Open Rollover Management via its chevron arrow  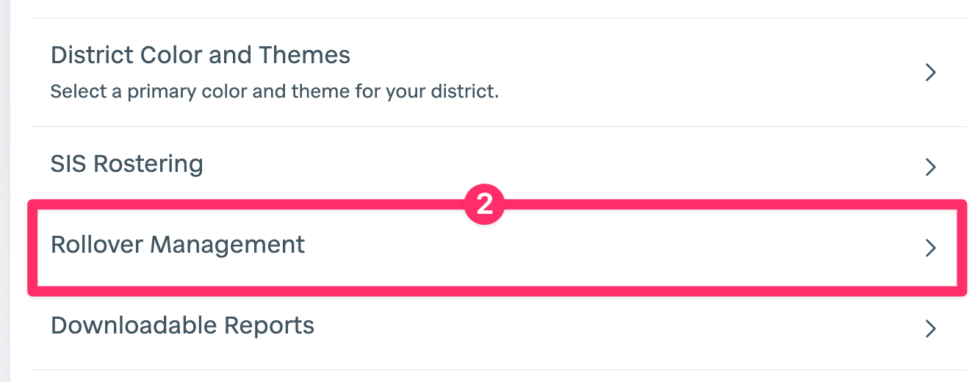(x=930, y=248)
